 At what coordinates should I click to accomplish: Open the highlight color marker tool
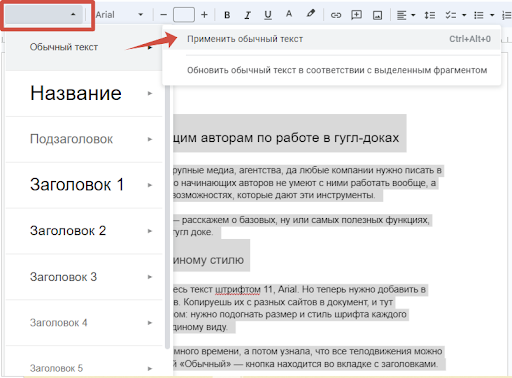pos(310,14)
